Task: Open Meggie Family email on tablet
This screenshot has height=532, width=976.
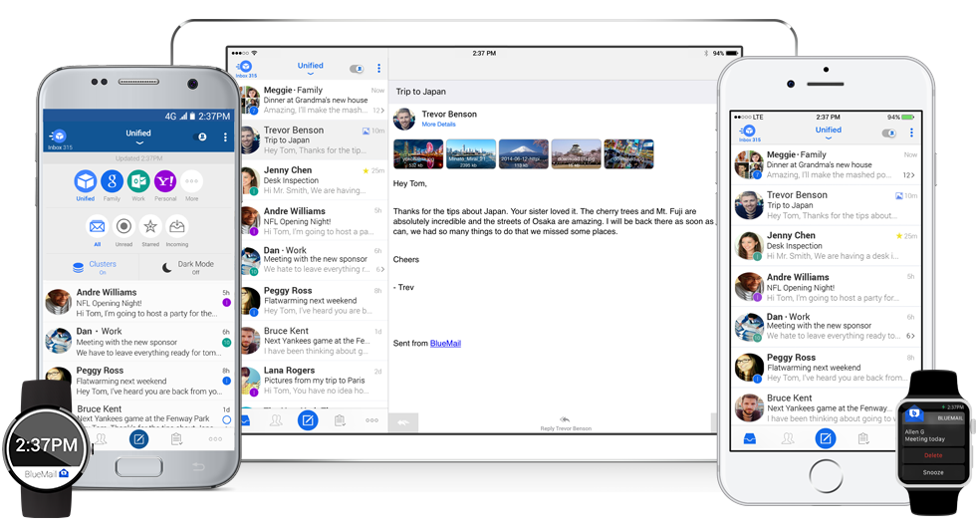Action: [314, 100]
